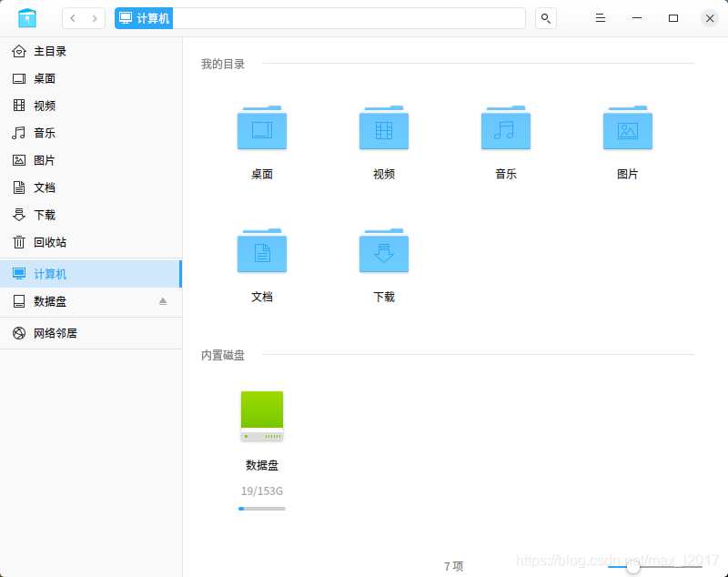Adjust the icon size zoom slider handle
Viewport: 728px width, 577px height.
point(632,566)
